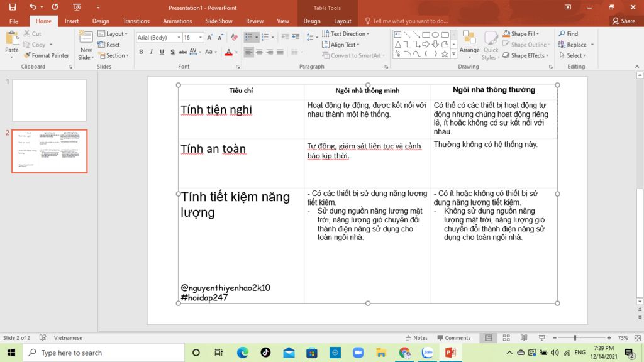Click the Share button
Image resolution: width=644 pixels, height=362 pixels.
623,21
